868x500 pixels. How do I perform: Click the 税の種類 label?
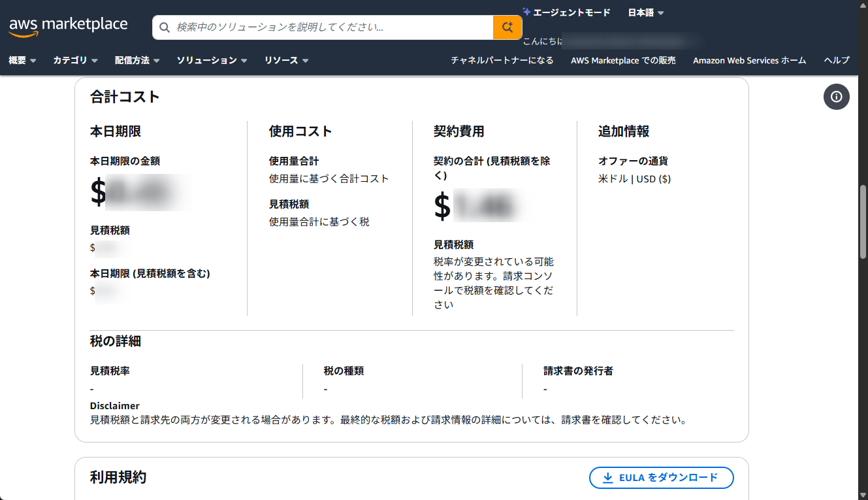click(344, 371)
